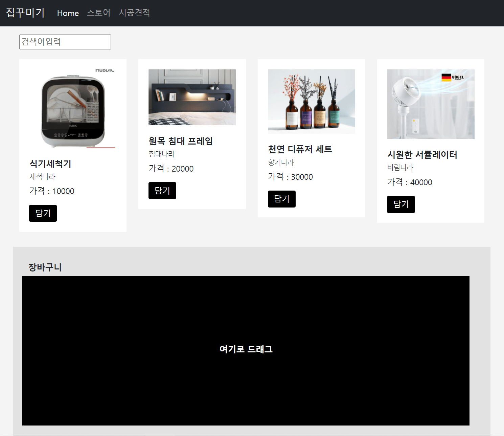504x436 pixels.
Task: Add 시원한 서큘레이터 to cart via 담기
Action: pyautogui.click(x=401, y=204)
